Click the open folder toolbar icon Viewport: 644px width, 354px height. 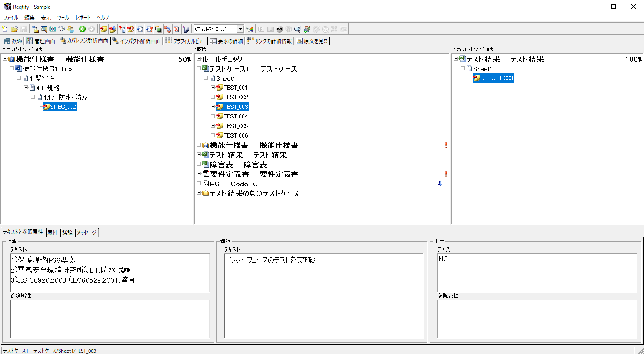(14, 29)
